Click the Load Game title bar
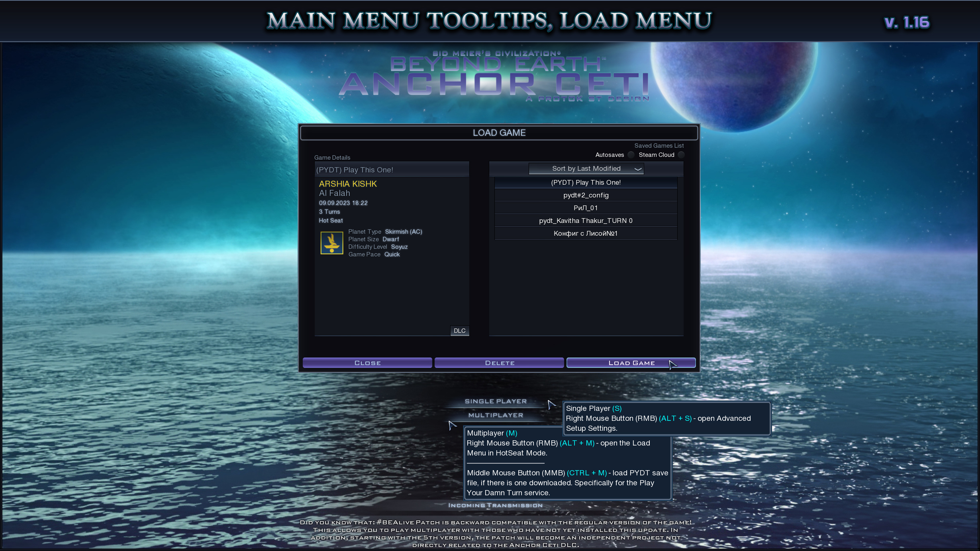This screenshot has width=980, height=551. 499,133
